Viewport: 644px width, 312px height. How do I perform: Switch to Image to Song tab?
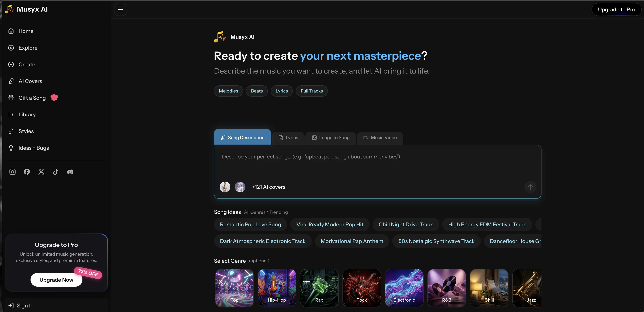pos(331,138)
